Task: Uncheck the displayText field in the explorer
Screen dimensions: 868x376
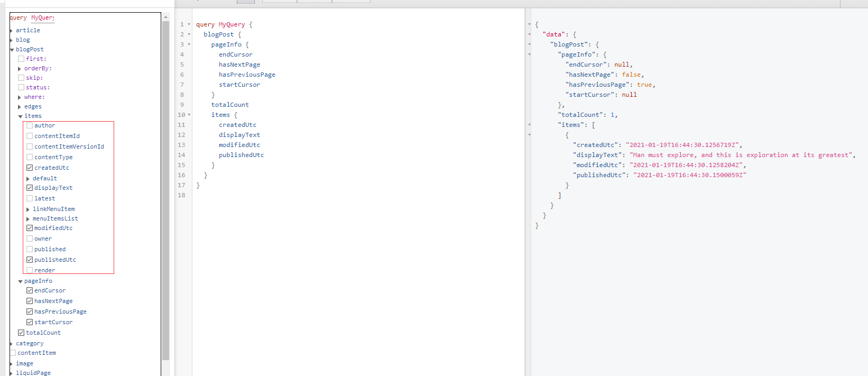Action: [x=30, y=188]
